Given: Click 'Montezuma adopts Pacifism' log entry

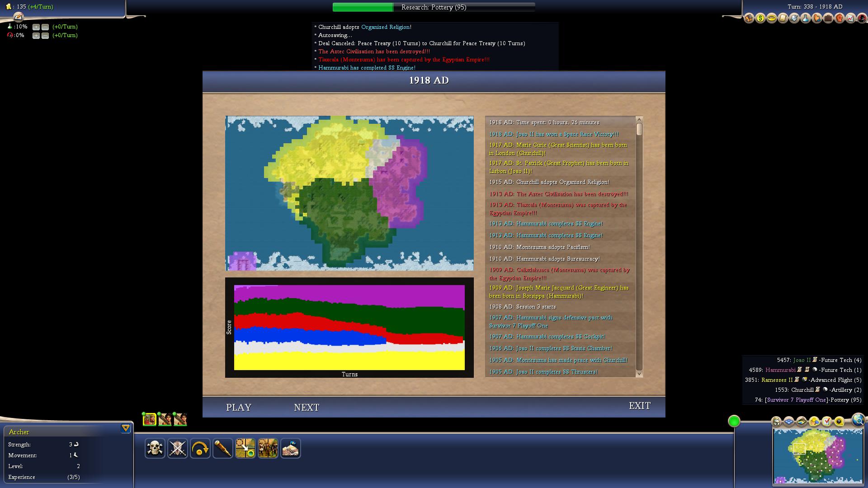Looking at the screenshot, I should point(539,247).
